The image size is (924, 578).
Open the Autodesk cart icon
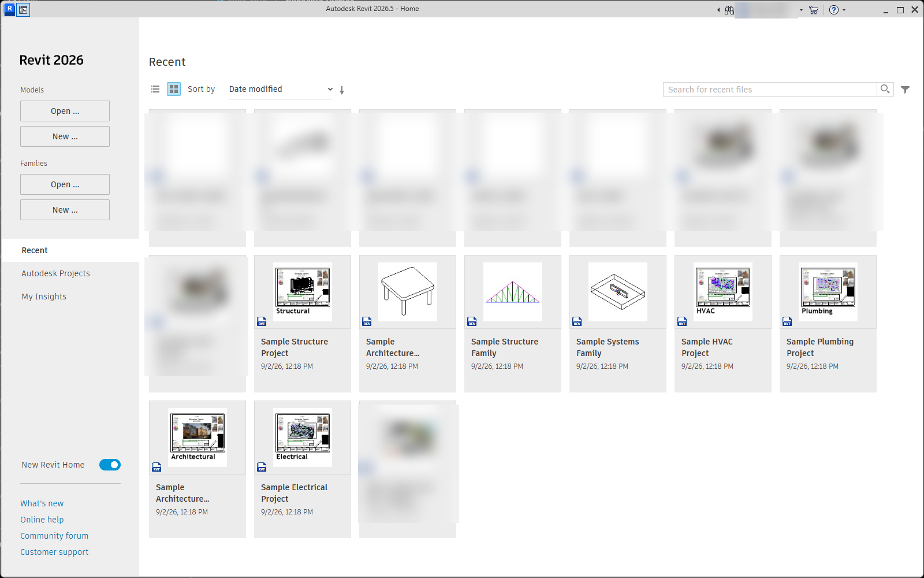pos(814,10)
